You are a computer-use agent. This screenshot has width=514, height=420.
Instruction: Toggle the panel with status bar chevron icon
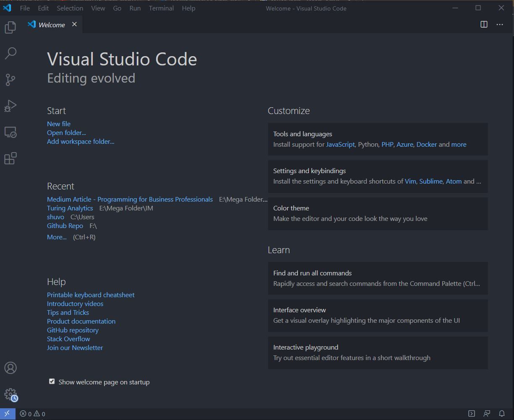click(471, 413)
